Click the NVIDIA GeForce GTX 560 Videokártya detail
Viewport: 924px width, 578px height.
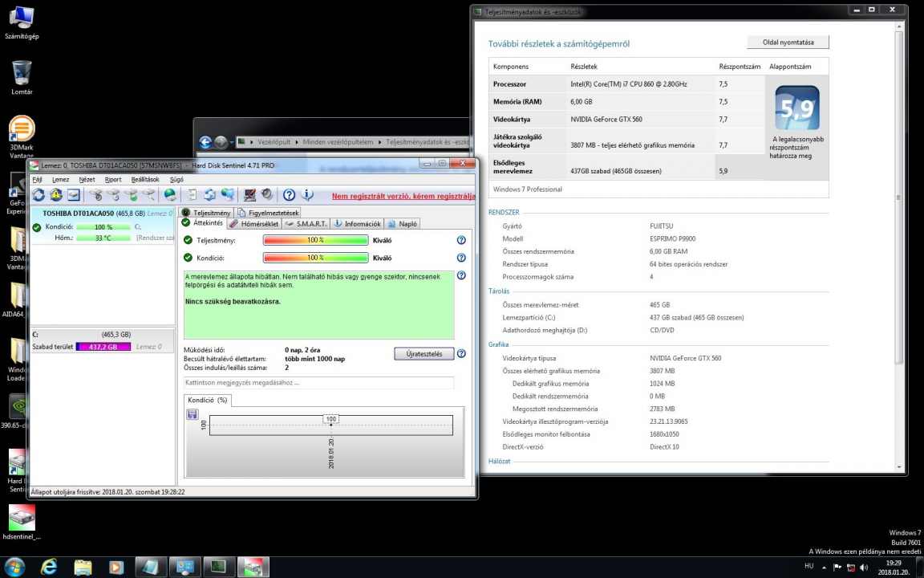point(606,119)
